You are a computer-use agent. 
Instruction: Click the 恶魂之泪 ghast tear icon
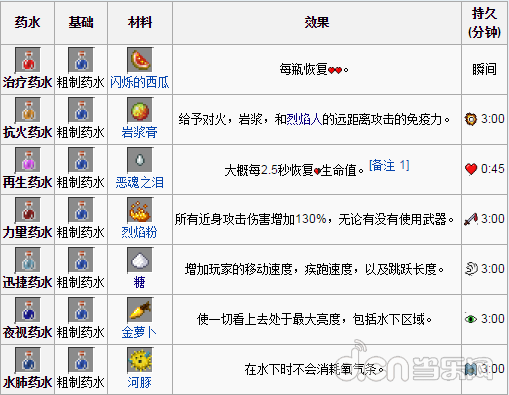(140, 160)
